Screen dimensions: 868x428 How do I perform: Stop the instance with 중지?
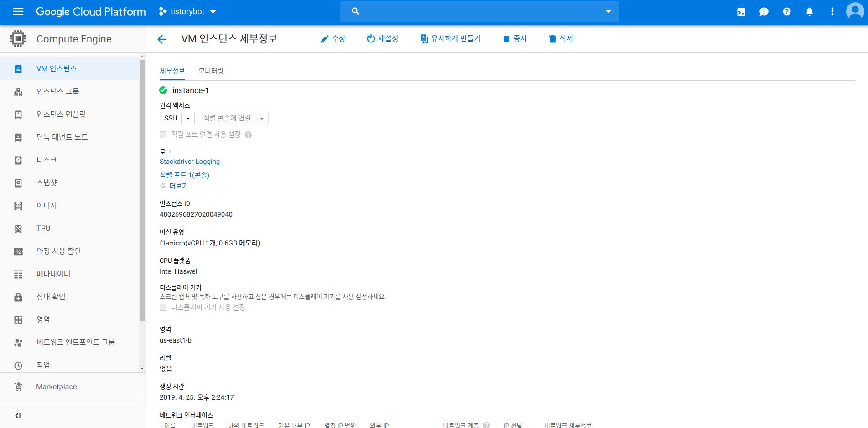point(515,39)
